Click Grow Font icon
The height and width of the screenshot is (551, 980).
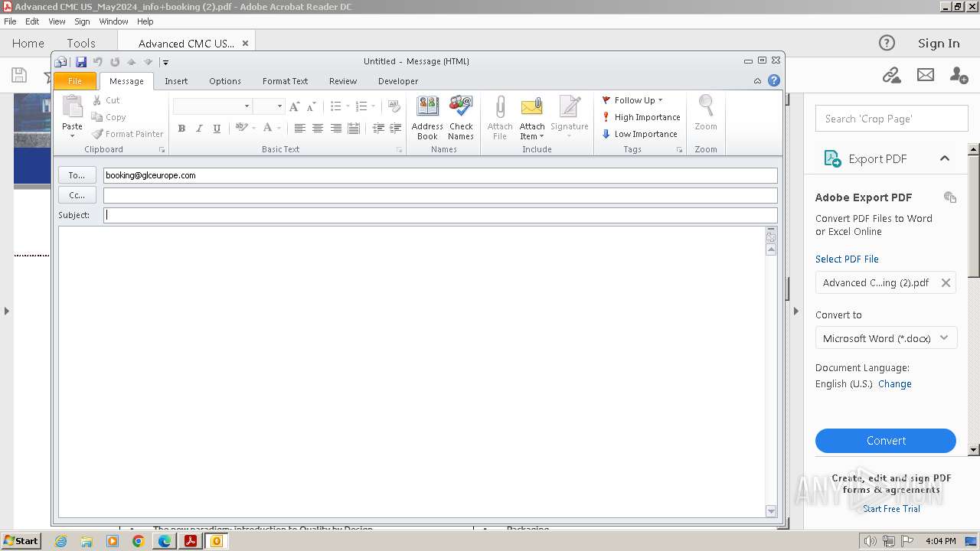(295, 106)
